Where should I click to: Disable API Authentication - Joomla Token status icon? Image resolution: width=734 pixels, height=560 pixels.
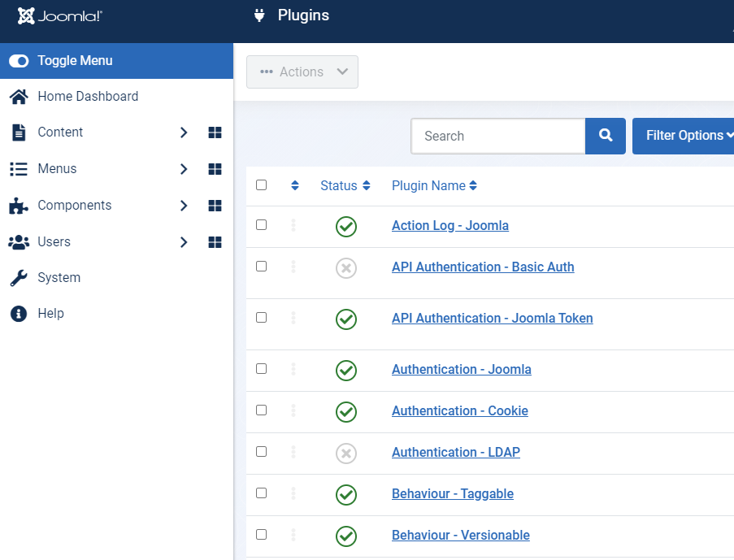[x=346, y=319]
